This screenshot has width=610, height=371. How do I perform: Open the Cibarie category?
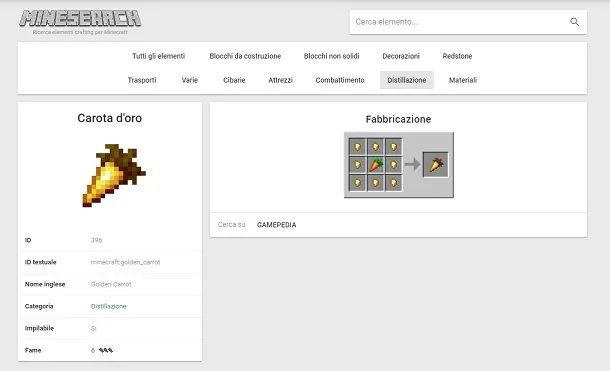pos(234,80)
